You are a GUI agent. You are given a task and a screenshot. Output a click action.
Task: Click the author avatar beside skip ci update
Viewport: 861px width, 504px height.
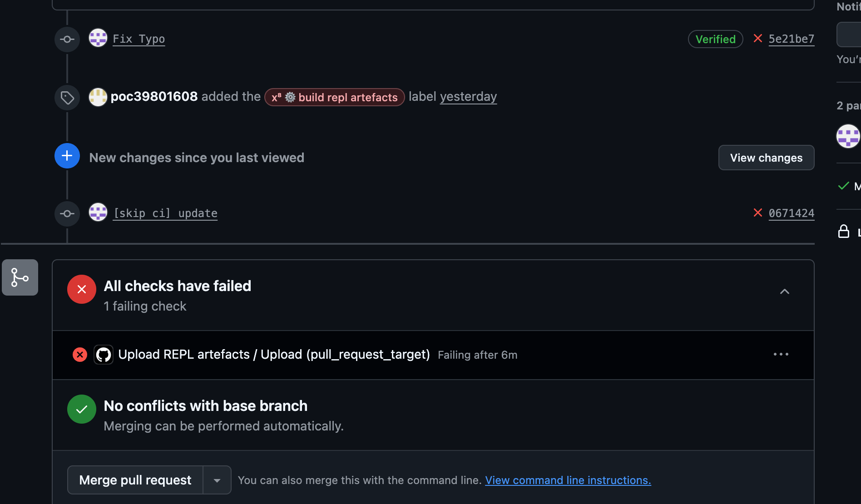tap(98, 212)
